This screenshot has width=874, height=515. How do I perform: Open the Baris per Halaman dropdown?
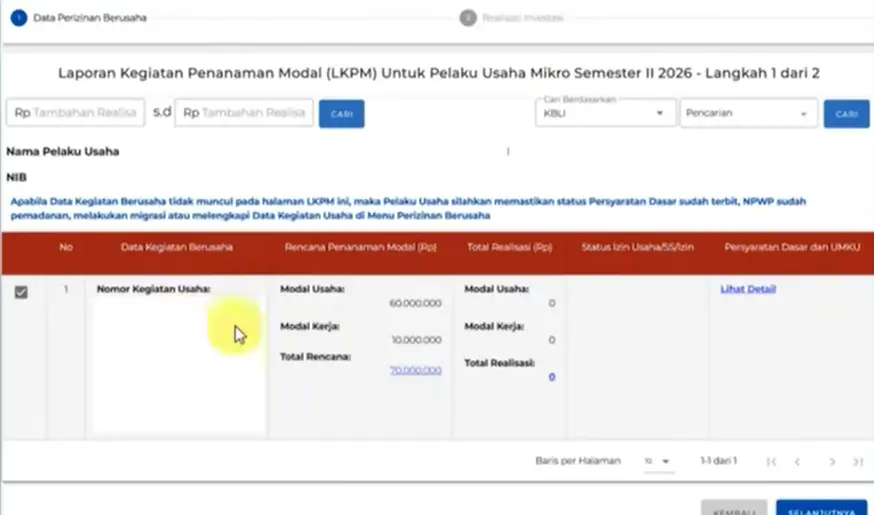(658, 461)
